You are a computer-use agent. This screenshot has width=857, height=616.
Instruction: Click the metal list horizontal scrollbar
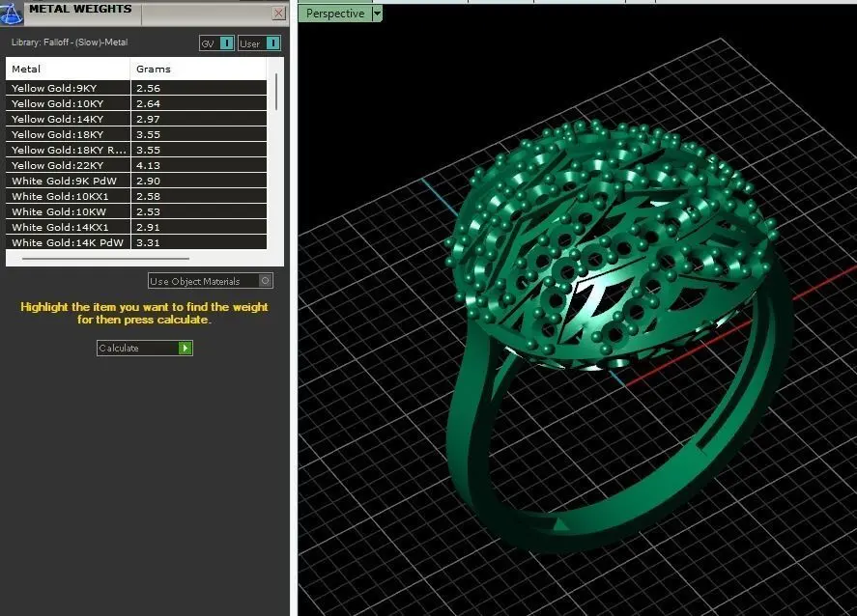[x=105, y=259]
